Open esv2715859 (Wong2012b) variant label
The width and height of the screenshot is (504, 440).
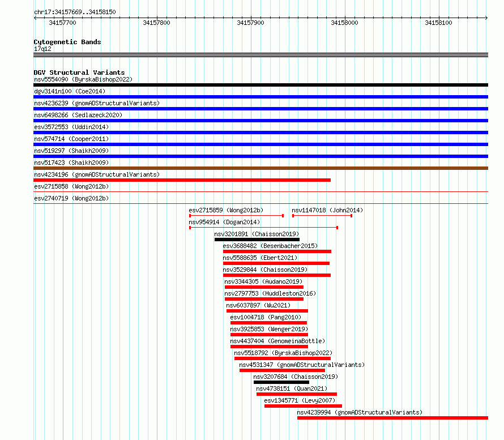pos(226,210)
